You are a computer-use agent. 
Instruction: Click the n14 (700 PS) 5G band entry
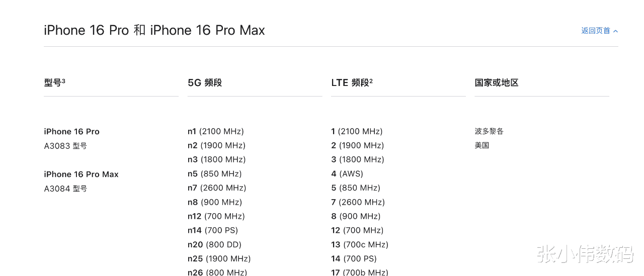pos(212,230)
